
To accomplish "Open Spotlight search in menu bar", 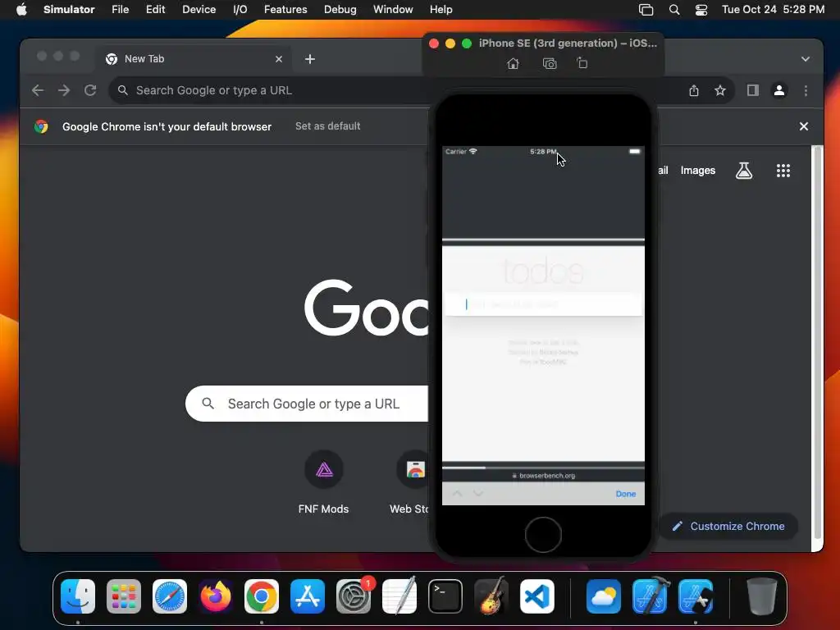I will click(x=674, y=10).
